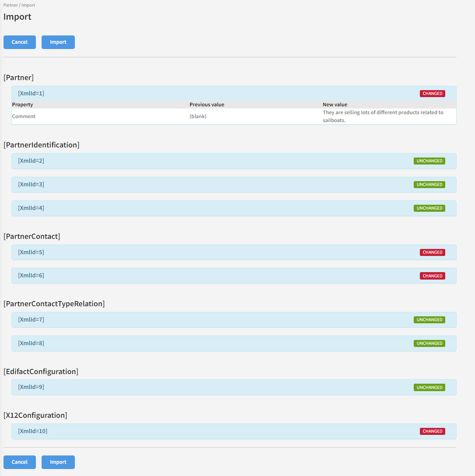Viewport: 475px width, 476px height.
Task: Click the bottom Cancel button
Action: click(20, 462)
